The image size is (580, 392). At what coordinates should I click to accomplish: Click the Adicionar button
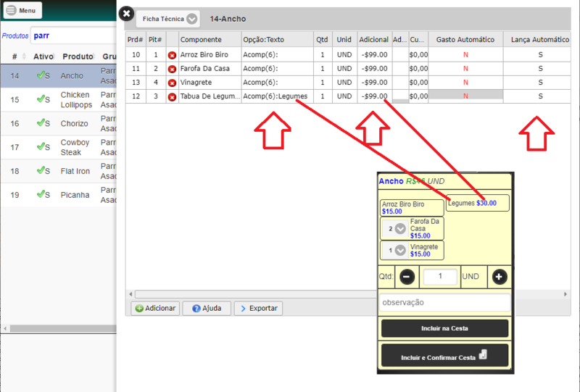155,309
